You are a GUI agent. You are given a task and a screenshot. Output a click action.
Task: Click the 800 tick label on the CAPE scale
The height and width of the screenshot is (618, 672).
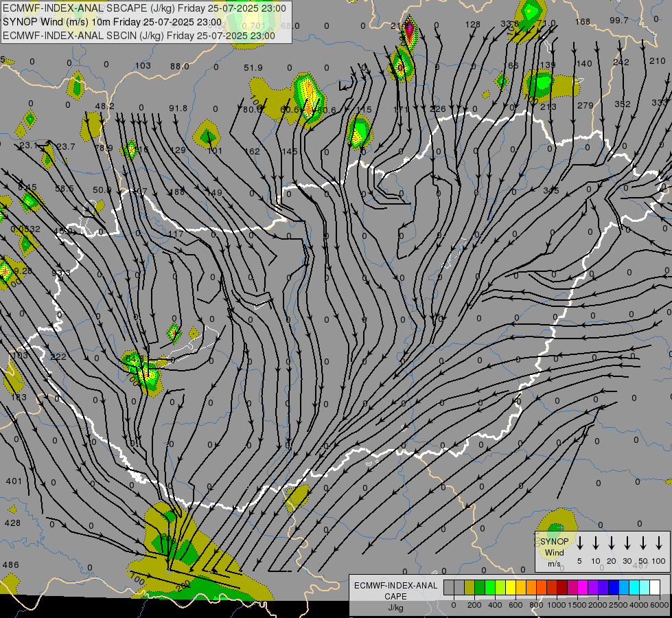536,605
